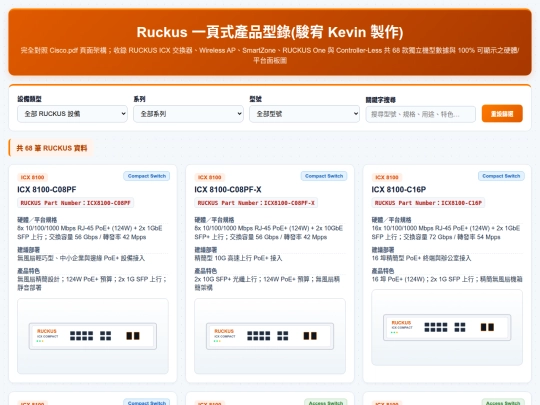Click Compact Switch badge on ICX 8100-C16P card
This screenshot has width=540, height=405.
point(501,176)
